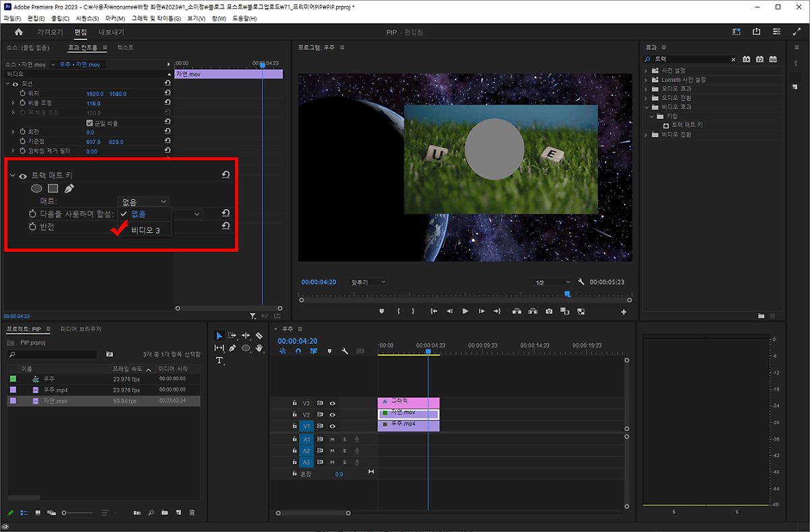Select the Razor tool in the tools panel
This screenshot has height=532, width=810.
[x=259, y=336]
